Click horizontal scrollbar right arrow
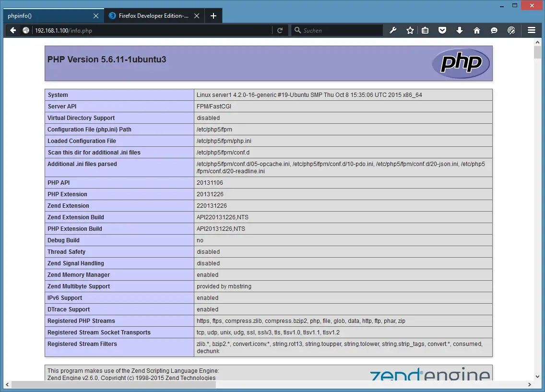Screen dimensions: 545x392 coord(530,385)
